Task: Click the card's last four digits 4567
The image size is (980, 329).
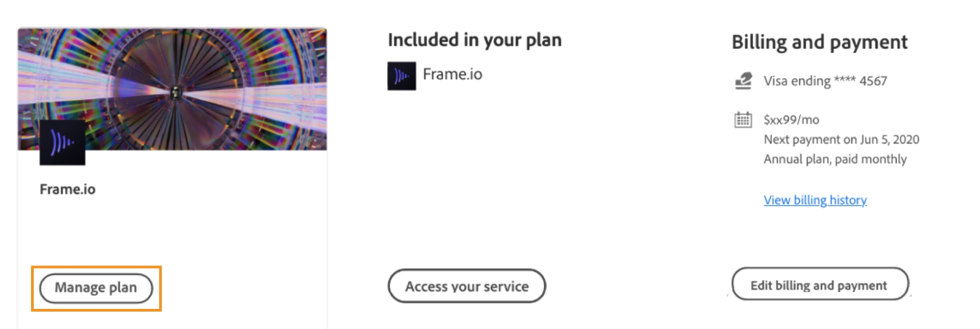Action: (x=873, y=81)
